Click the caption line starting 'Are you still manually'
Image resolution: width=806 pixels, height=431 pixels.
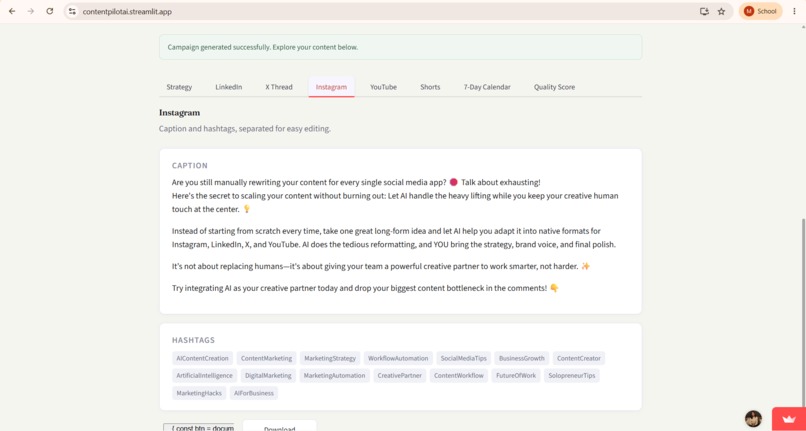pos(356,183)
